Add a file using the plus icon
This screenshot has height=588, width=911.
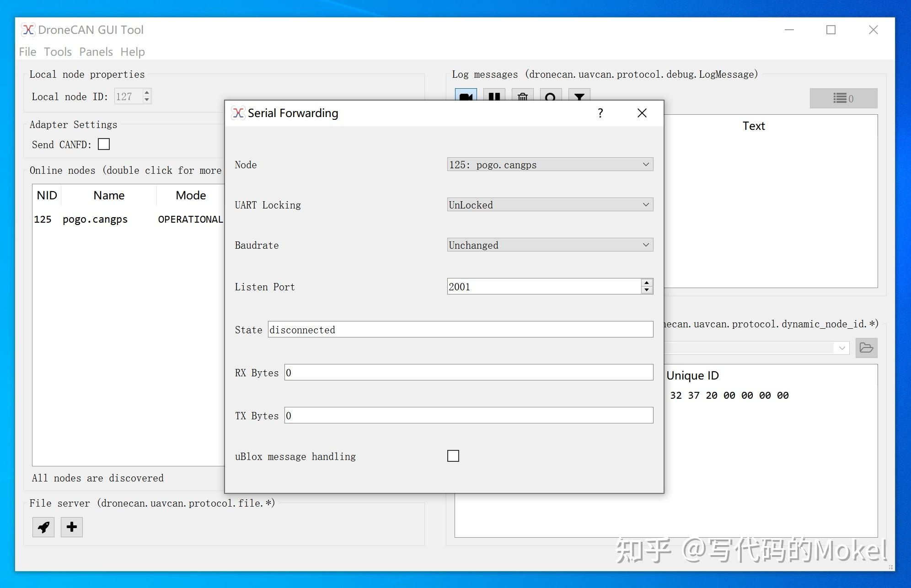tap(71, 527)
